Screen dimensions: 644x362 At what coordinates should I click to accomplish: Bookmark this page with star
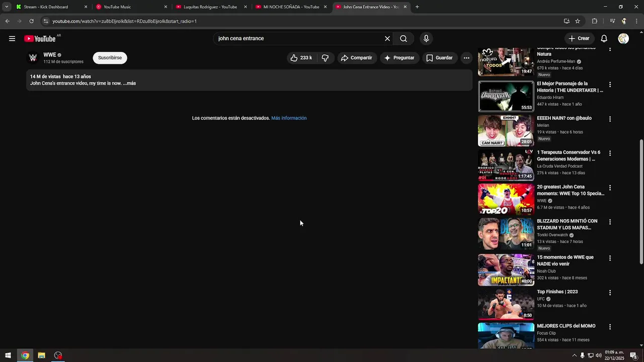coord(578,21)
